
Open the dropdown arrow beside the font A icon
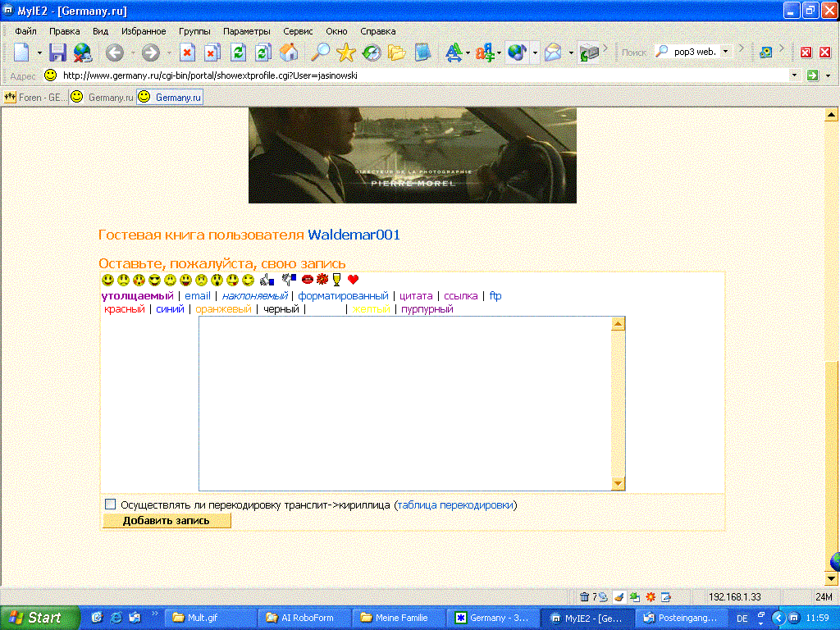[x=468, y=53]
